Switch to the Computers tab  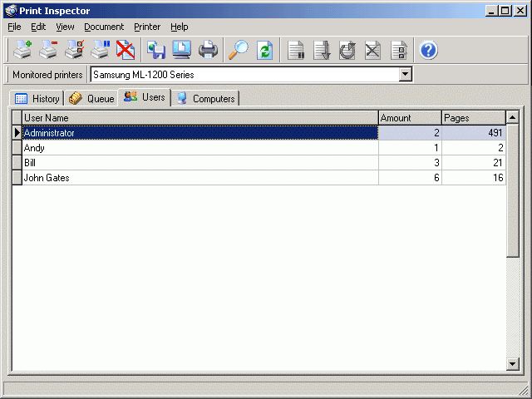(205, 98)
